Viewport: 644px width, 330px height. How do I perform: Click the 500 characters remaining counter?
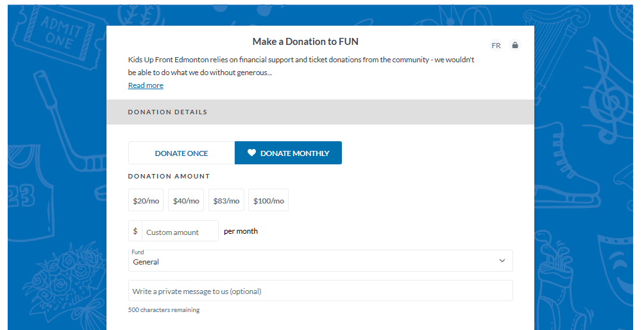(x=164, y=310)
